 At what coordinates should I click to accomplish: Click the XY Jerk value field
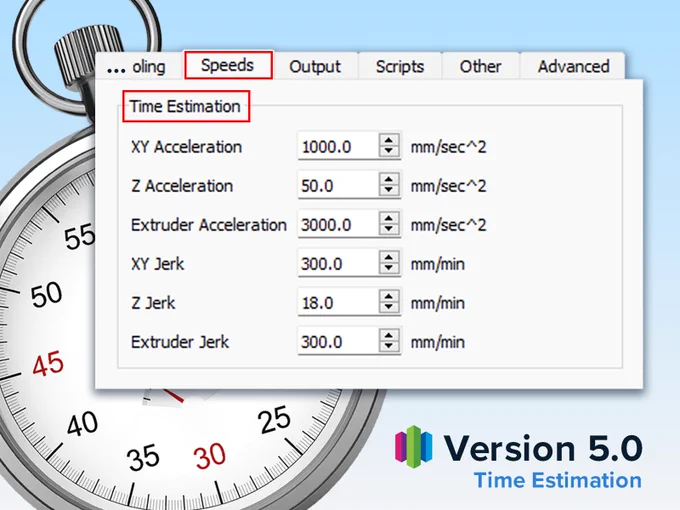(x=338, y=264)
